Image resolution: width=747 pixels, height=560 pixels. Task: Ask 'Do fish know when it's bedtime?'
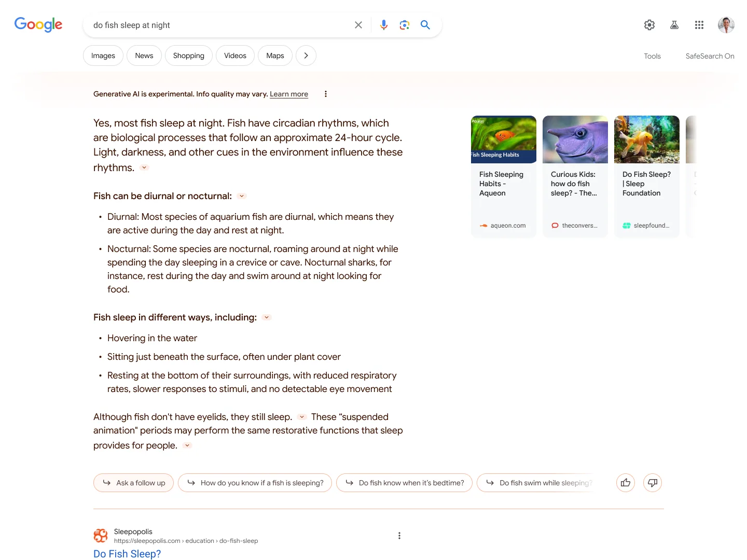point(404,483)
